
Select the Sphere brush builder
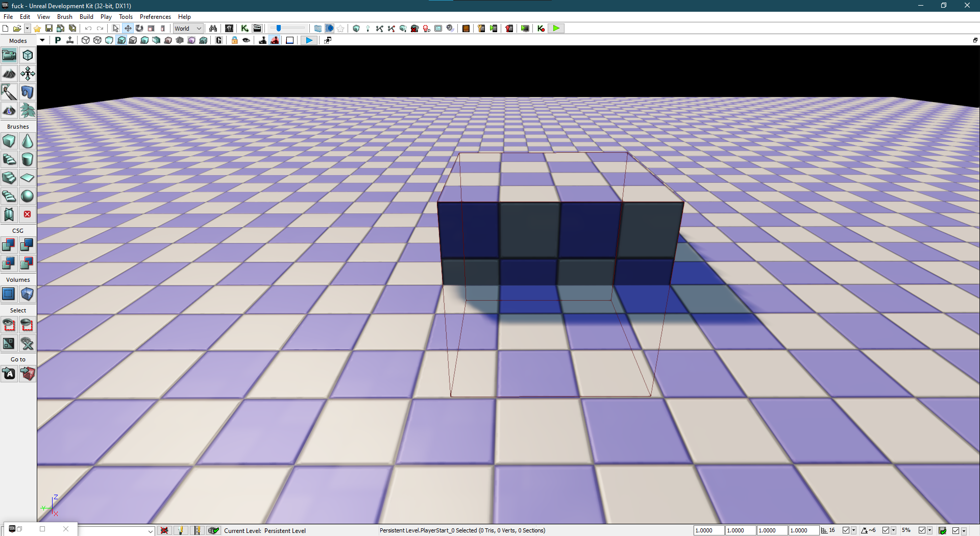27,196
